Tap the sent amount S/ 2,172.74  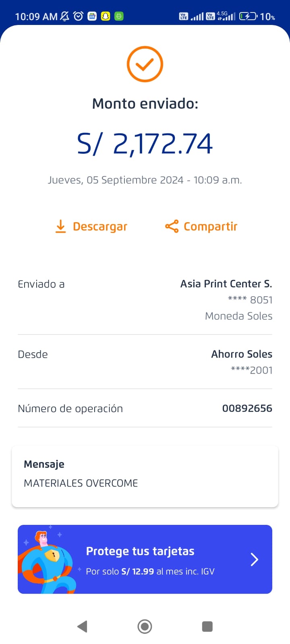pyautogui.click(x=145, y=144)
